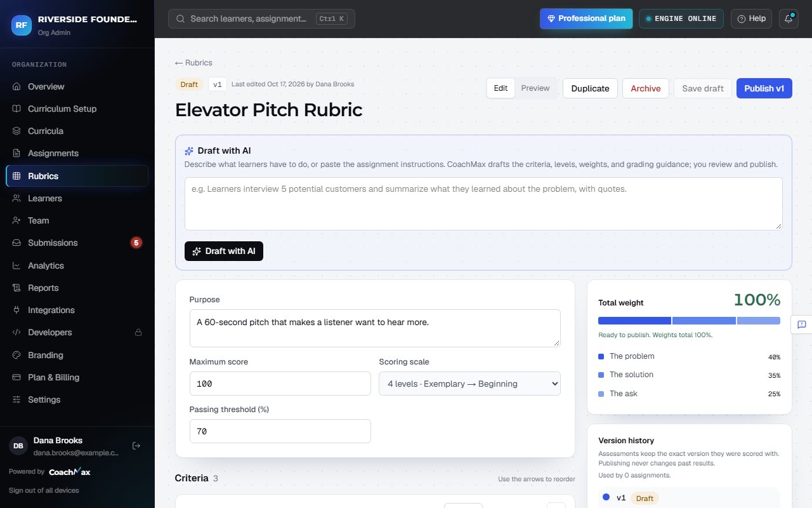This screenshot has width=812, height=508.
Task: Switch to Edit mode
Action: tap(501, 88)
